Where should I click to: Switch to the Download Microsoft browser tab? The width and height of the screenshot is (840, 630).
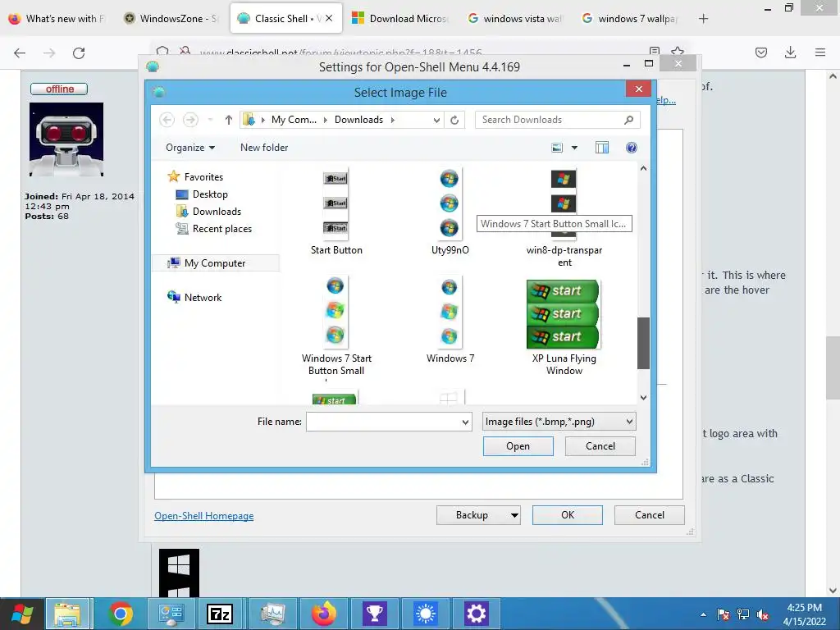click(400, 19)
